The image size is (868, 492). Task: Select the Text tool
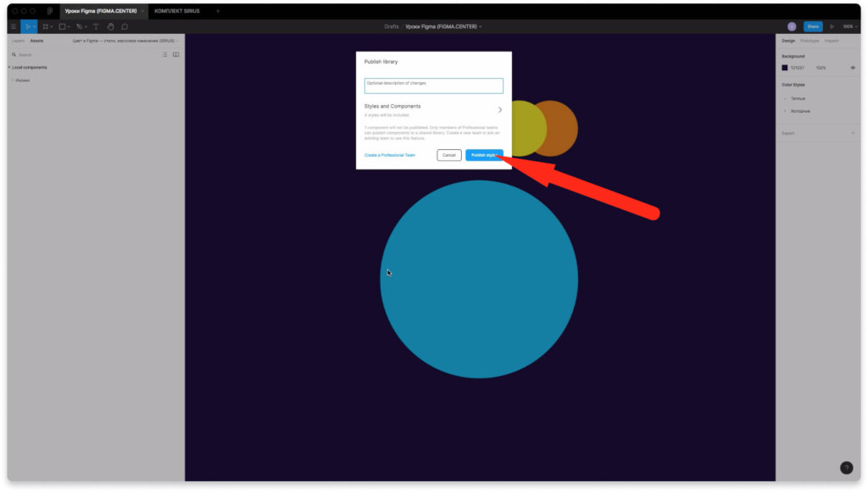[95, 26]
